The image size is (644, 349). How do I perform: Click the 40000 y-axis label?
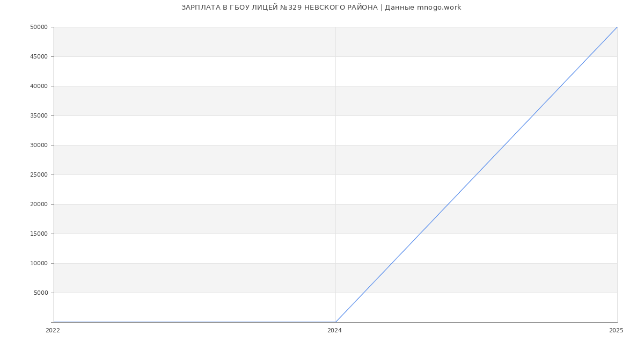click(39, 86)
